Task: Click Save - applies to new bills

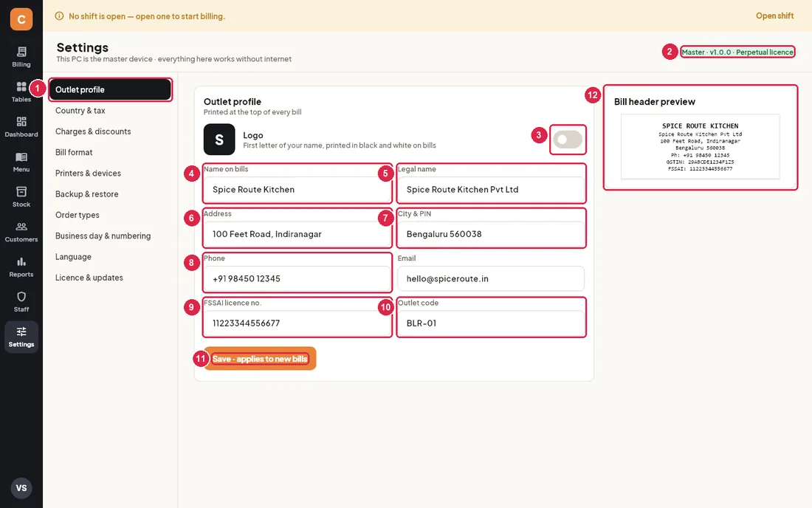Action: click(260, 358)
